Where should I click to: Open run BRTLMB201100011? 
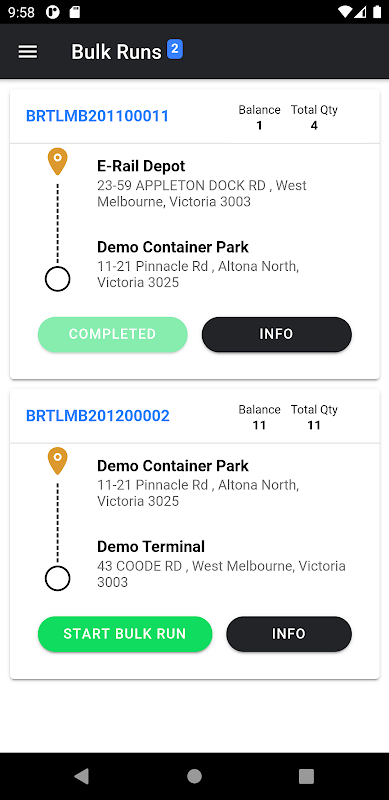pyautogui.click(x=98, y=116)
